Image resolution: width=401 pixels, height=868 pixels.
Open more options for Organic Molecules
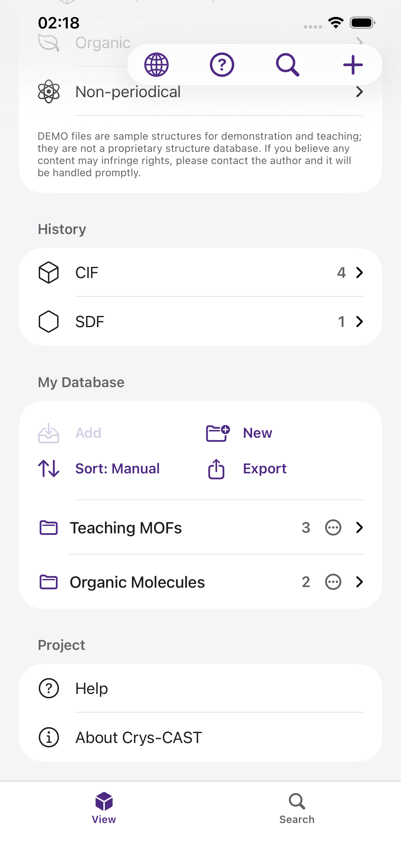pyautogui.click(x=333, y=582)
